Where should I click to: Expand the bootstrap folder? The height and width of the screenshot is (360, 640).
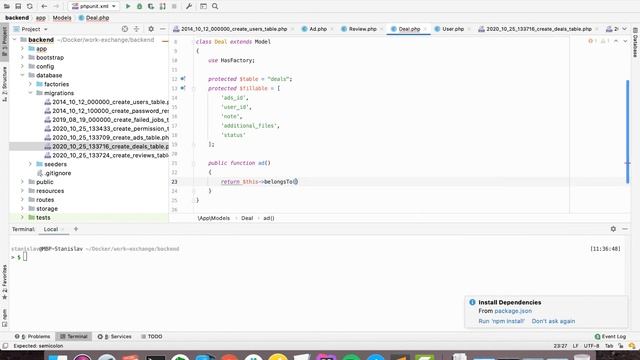(x=22, y=58)
